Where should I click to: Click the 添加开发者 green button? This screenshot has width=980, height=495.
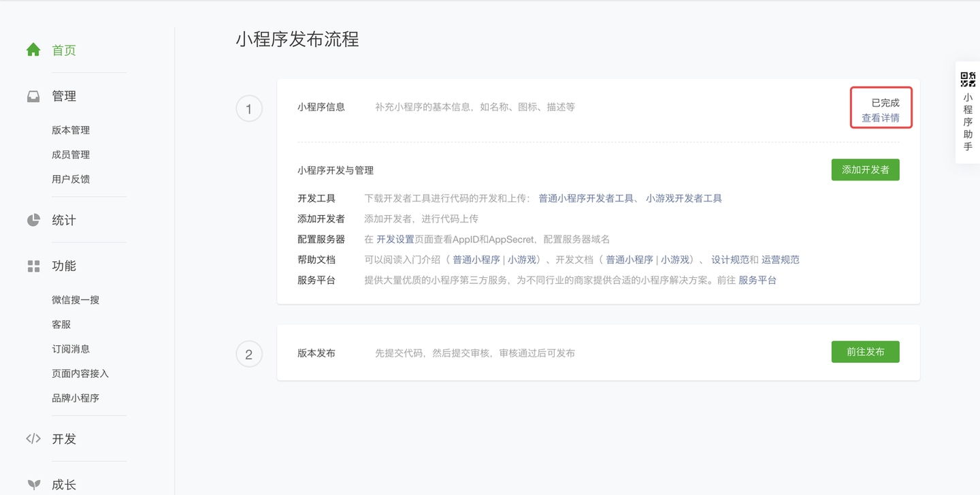[x=866, y=170]
